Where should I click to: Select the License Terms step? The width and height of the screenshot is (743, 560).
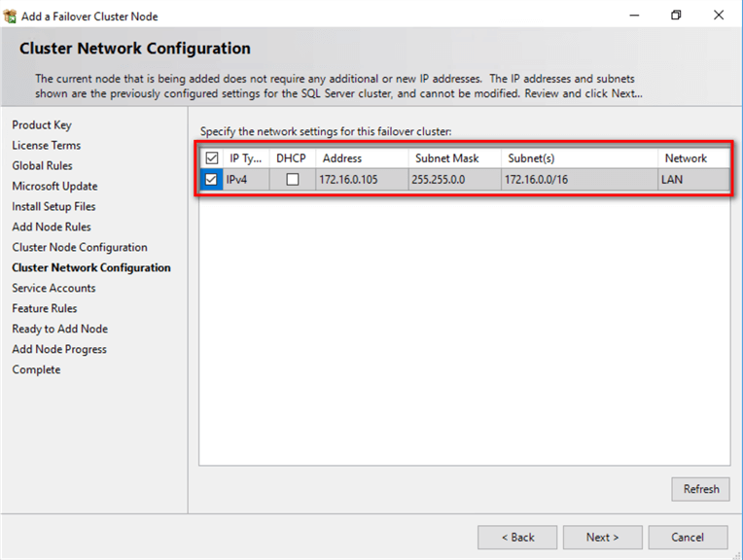47,146
